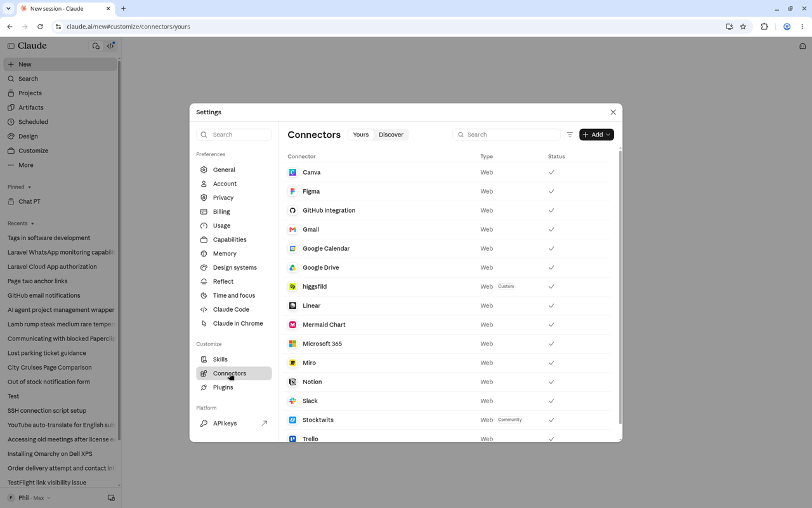812x508 pixels.
Task: Click the Slack connector icon
Action: point(292,401)
